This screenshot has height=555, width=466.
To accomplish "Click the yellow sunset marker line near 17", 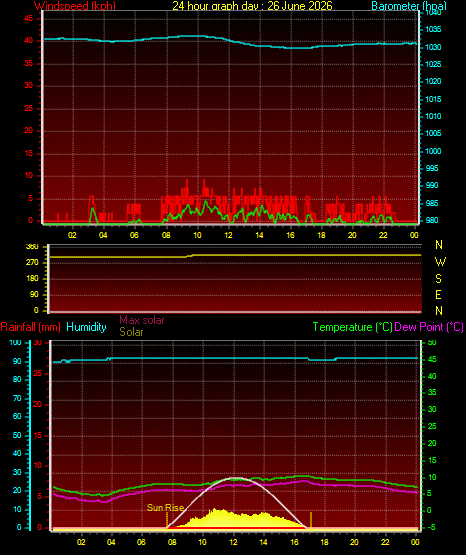I will point(311,521).
